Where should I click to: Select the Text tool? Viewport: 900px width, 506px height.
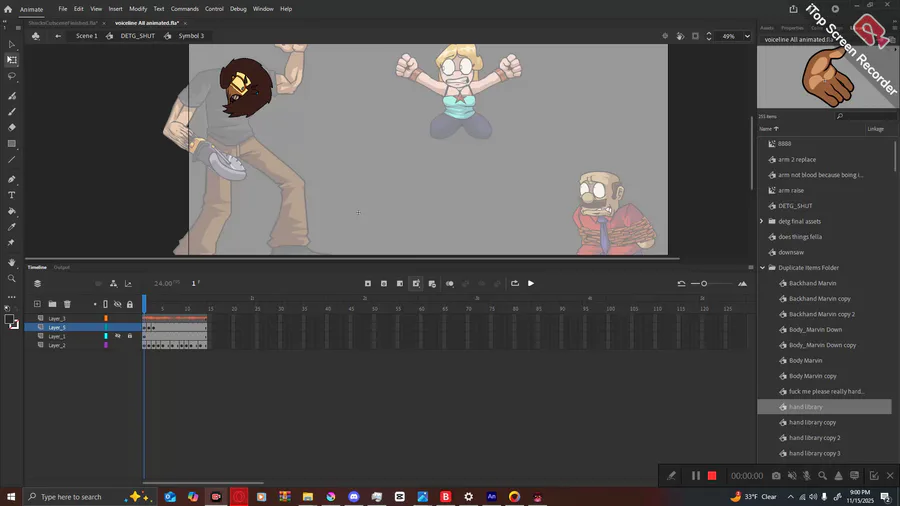coord(11,195)
